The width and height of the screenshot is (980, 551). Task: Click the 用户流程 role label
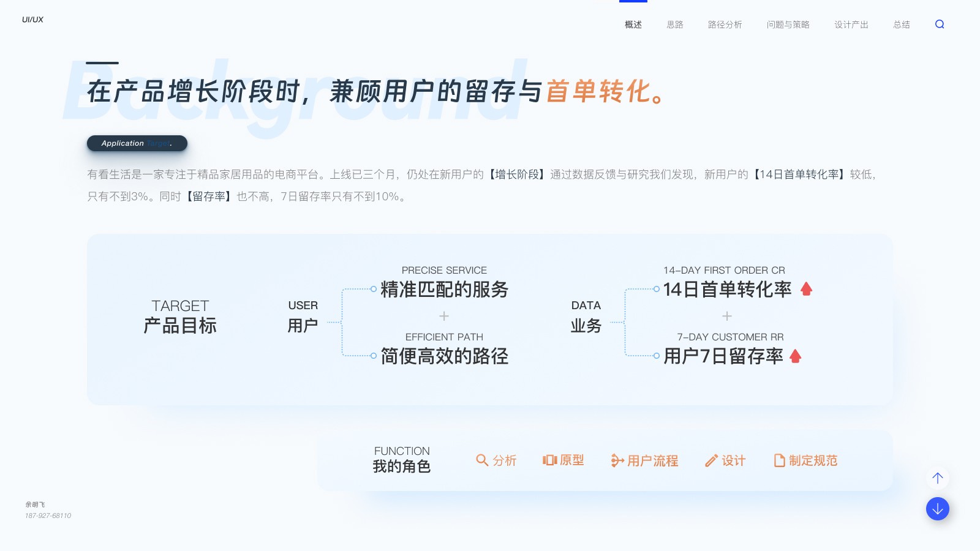coord(653,460)
